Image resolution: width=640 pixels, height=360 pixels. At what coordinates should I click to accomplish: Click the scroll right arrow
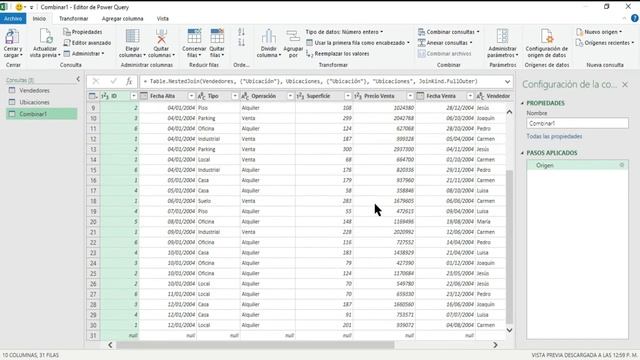[x=495, y=345]
